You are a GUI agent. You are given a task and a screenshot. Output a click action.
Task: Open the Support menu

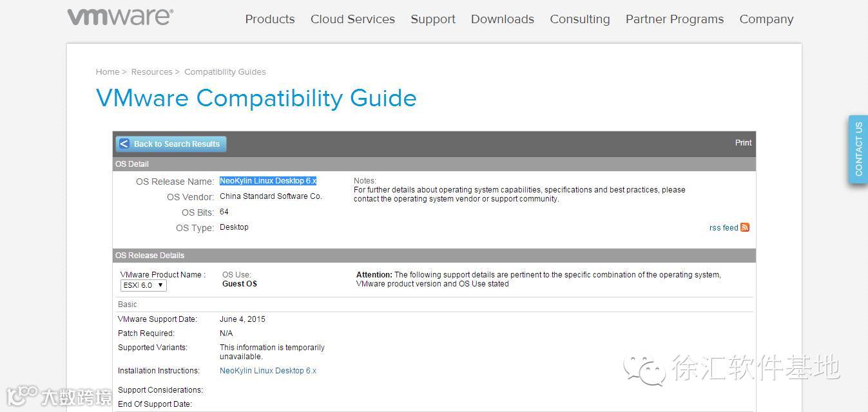point(433,19)
